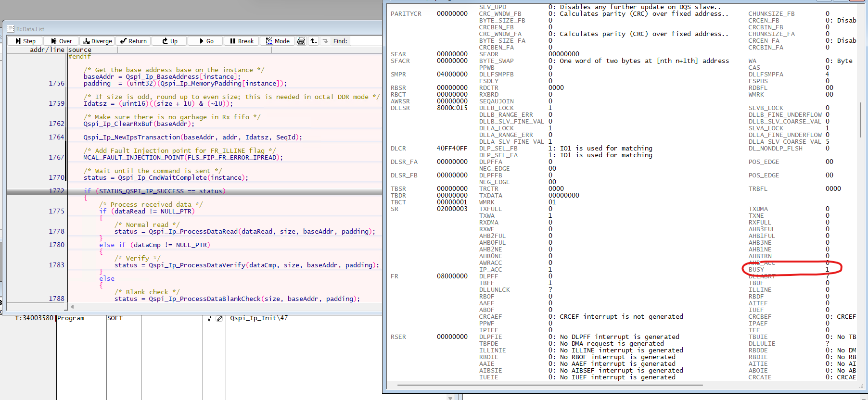Click the DLLSR value 8000C015
Image resolution: width=868 pixels, height=400 pixels.
[x=452, y=108]
